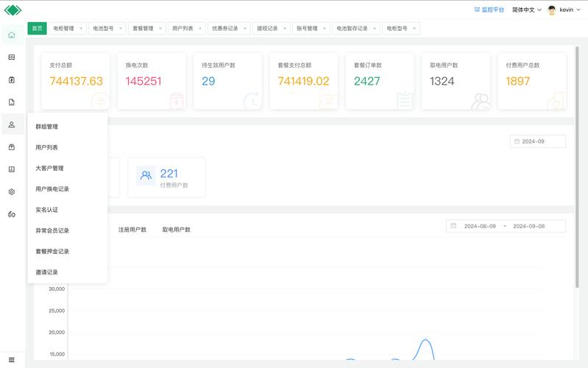
Task: Click the 套餐支付总额 741419.02 card
Action: (x=304, y=81)
